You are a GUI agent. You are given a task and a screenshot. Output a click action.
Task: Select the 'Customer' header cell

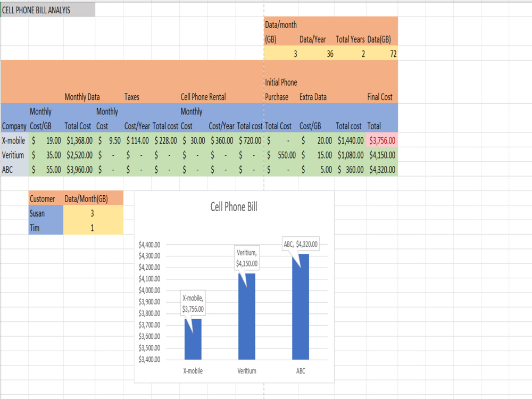pos(46,198)
